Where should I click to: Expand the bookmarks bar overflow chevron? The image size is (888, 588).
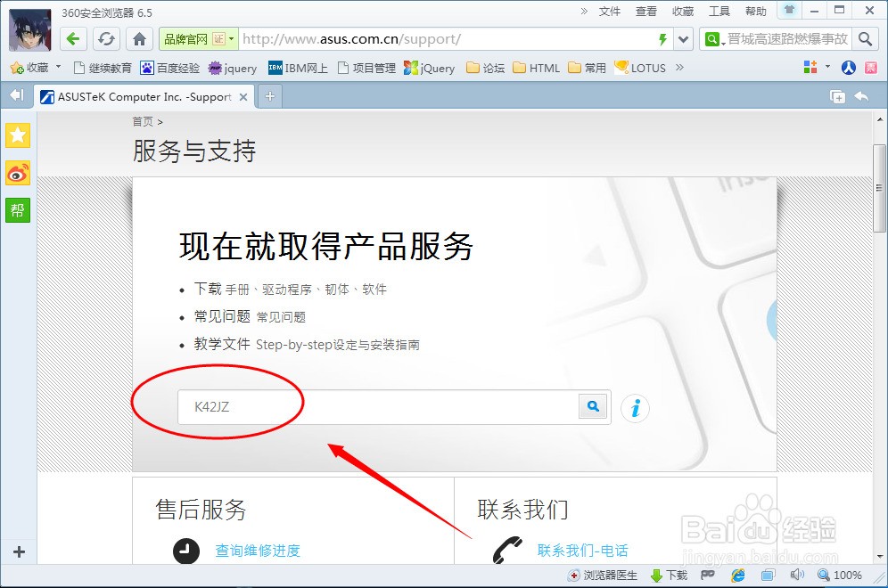point(679,68)
